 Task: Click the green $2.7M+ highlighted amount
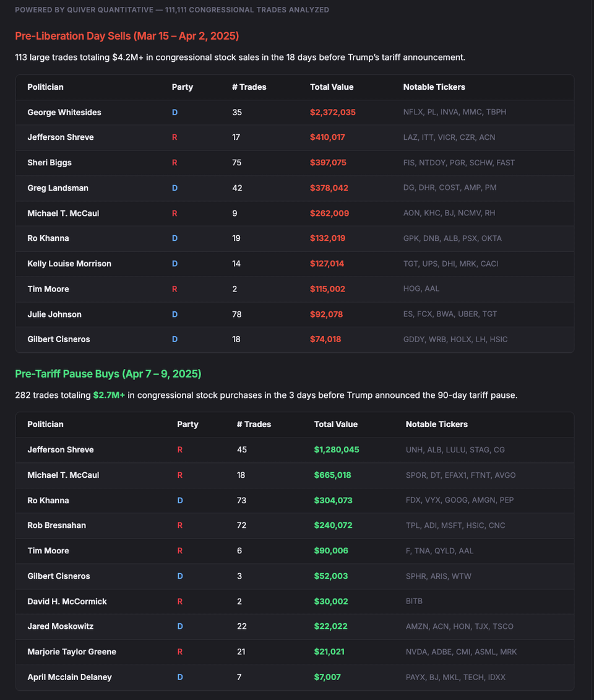click(109, 395)
